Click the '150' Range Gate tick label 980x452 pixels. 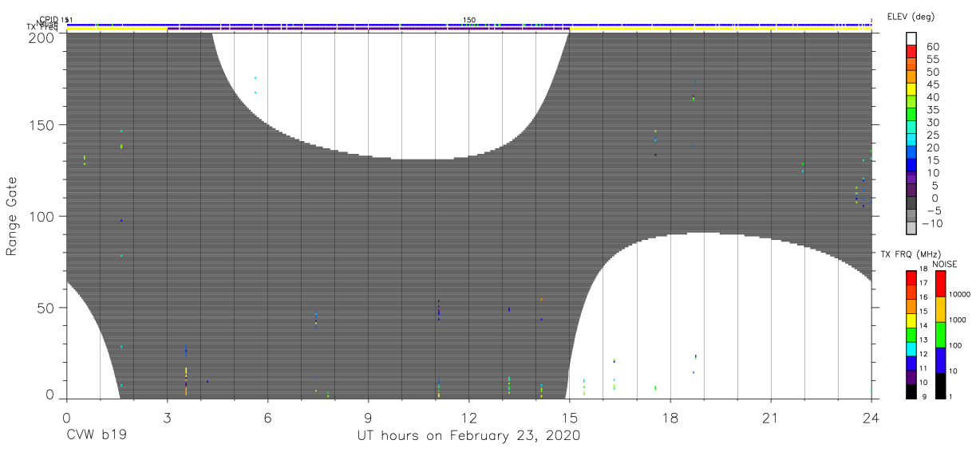click(41, 125)
